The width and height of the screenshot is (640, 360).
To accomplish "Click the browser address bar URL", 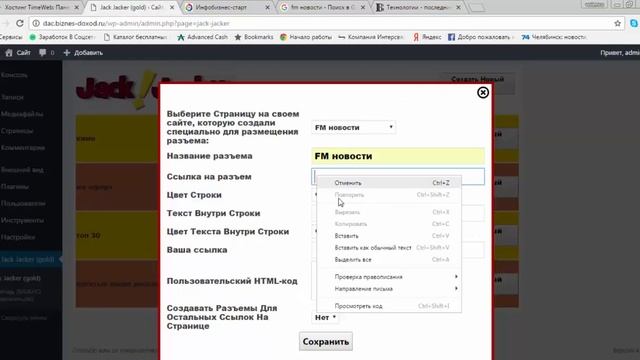I will (x=136, y=24).
